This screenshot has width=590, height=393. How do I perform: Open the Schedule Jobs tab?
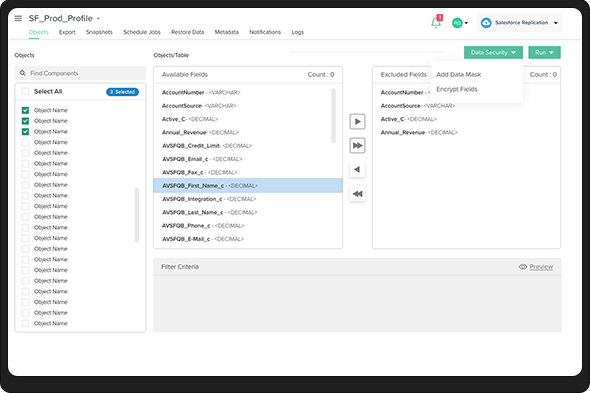coord(142,32)
